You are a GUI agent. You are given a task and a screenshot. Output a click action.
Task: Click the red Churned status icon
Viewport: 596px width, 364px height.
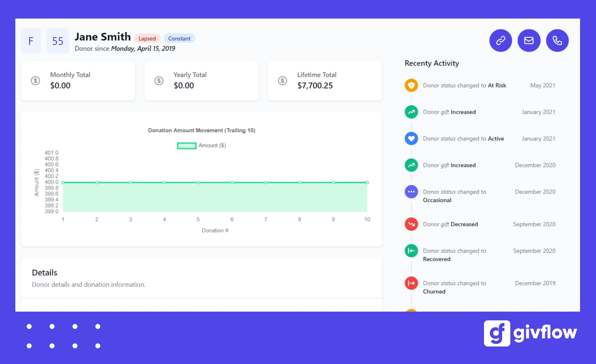[x=411, y=283]
